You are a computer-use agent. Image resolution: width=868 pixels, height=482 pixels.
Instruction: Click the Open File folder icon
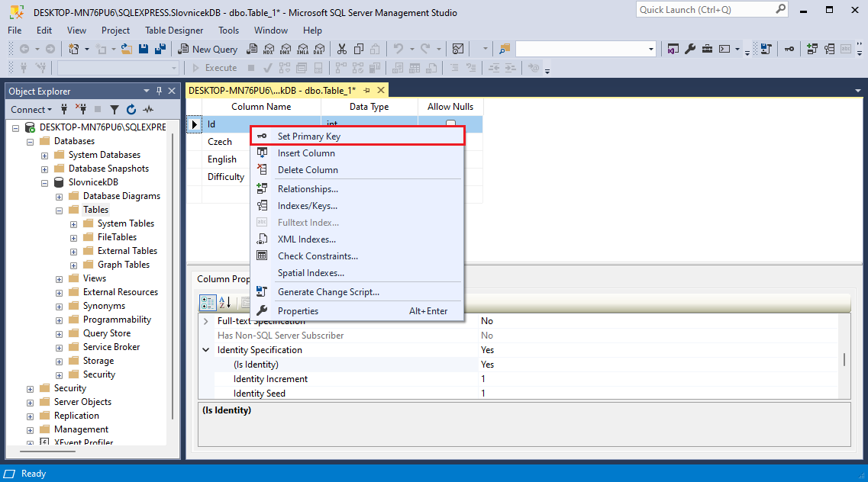pyautogui.click(x=127, y=49)
